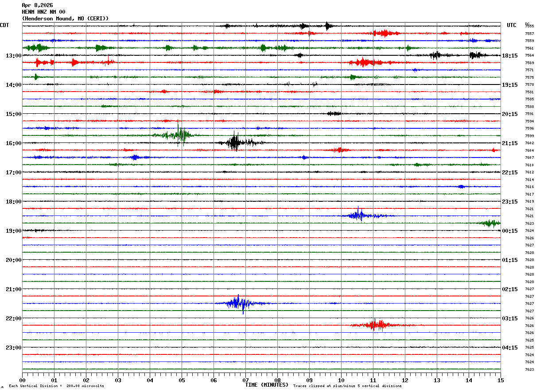Click the Henderson Mound, MO (CERI) title
536x392 pixels.
pyautogui.click(x=65, y=19)
